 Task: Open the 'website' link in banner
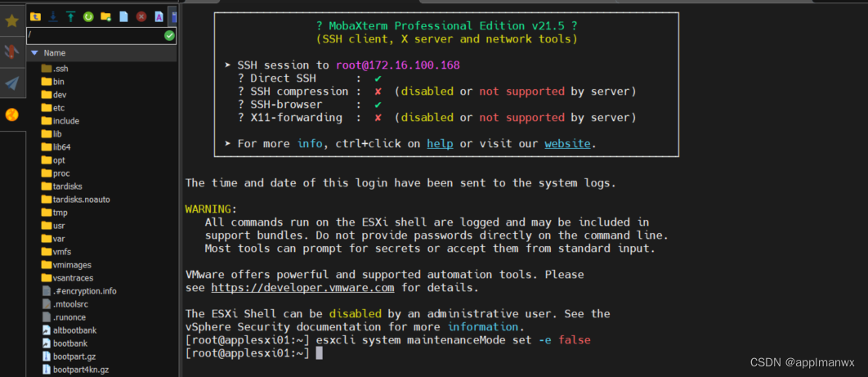[x=567, y=144]
